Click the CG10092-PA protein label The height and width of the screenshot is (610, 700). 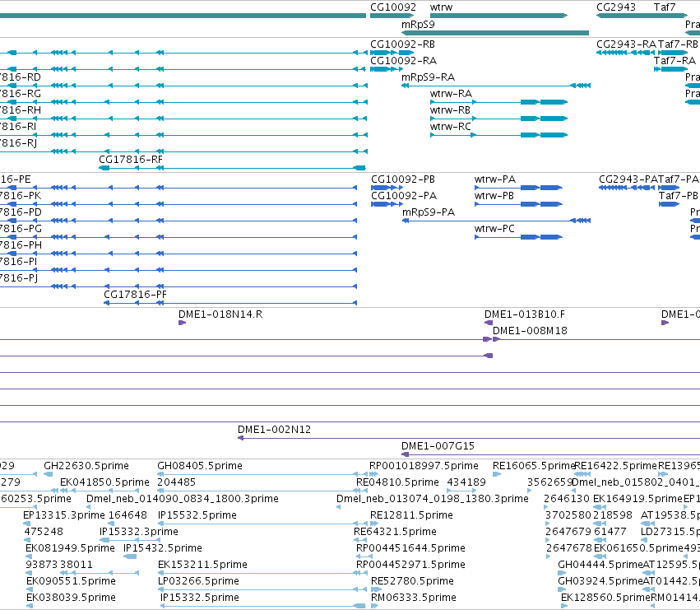pos(404,196)
